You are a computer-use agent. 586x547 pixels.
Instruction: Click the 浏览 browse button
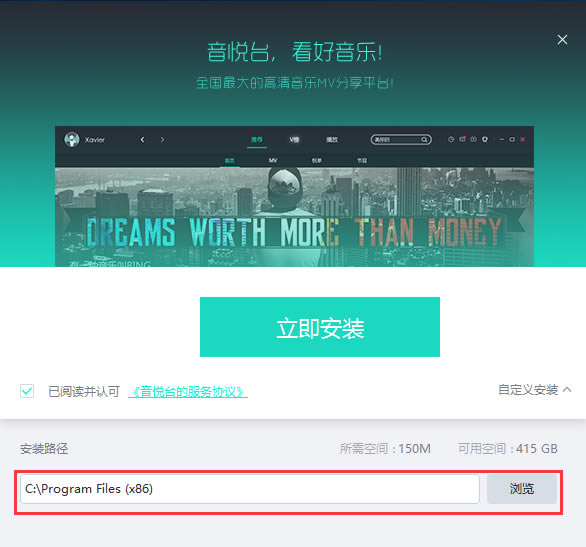tap(522, 489)
